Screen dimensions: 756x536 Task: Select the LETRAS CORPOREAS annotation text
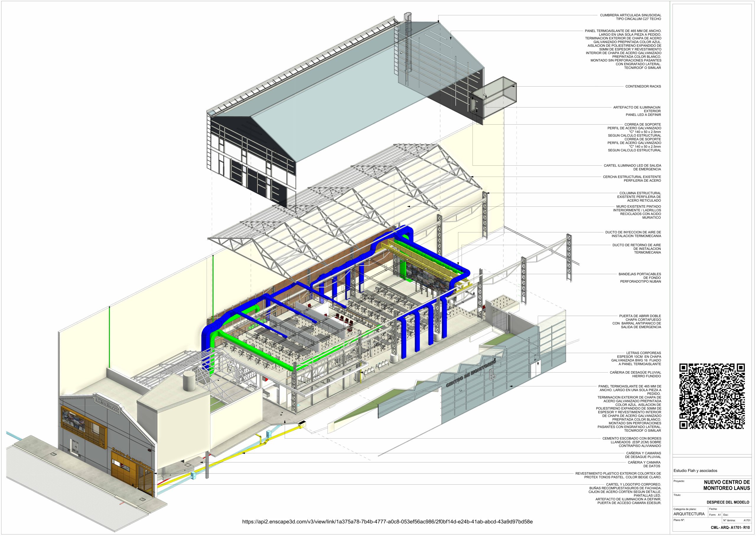(643, 353)
